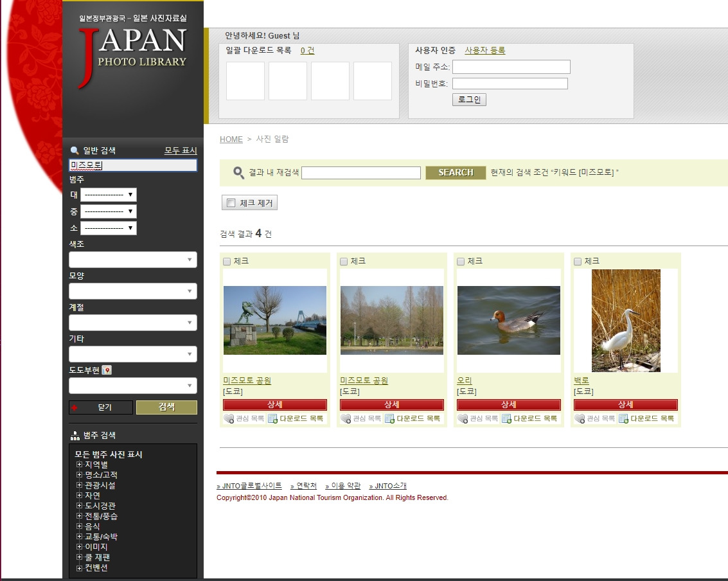This screenshot has width=728, height=581.
Task: Click the magnifier icon beside 결과 내 재검색
Action: click(x=238, y=173)
